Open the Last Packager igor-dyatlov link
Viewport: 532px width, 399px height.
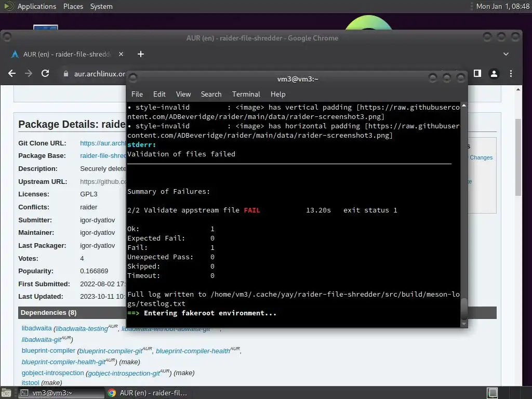pyautogui.click(x=97, y=245)
